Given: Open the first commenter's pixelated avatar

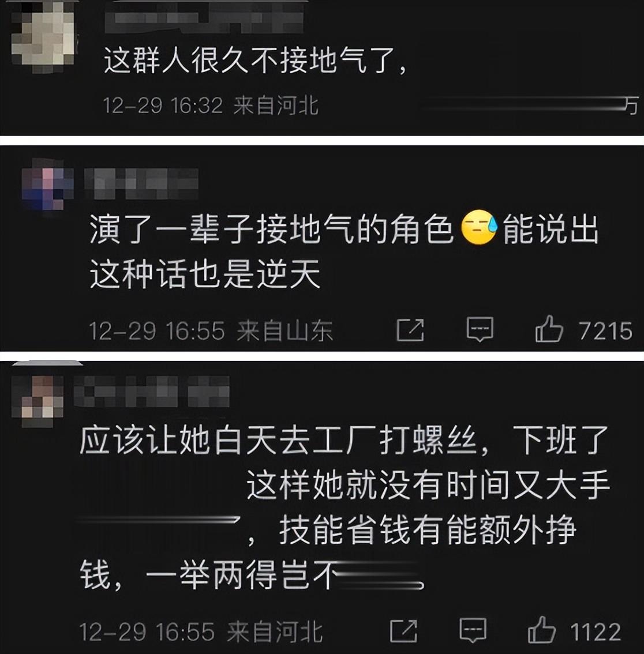Looking at the screenshot, I should (x=43, y=37).
